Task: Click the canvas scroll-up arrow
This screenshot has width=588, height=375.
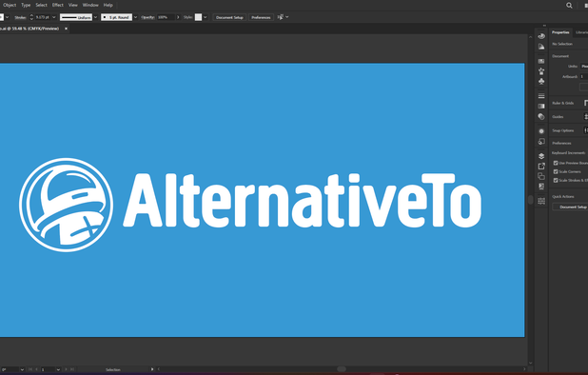Action: pyautogui.click(x=530, y=37)
